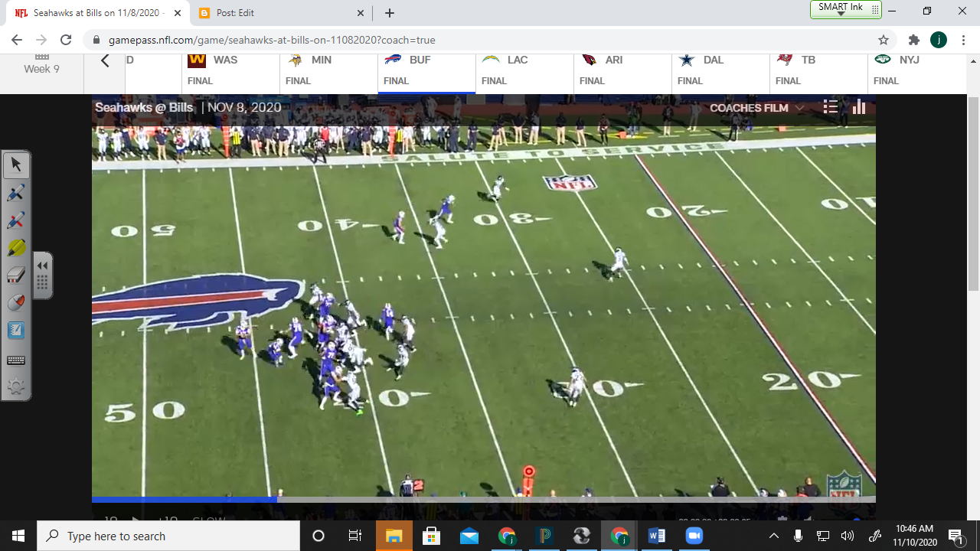Open a new browser tab
Image resolution: width=980 pixels, height=551 pixels.
point(390,13)
